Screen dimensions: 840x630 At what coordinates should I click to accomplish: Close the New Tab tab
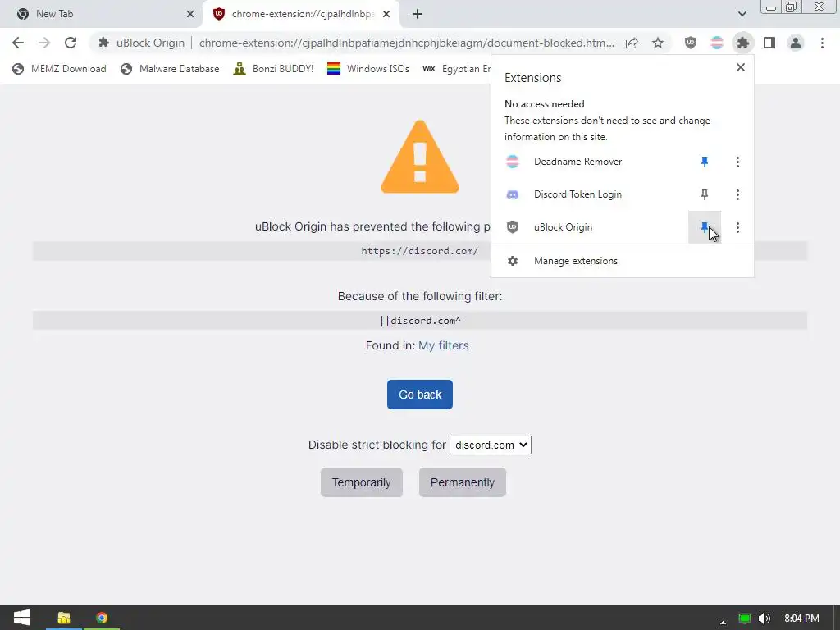pyautogui.click(x=190, y=14)
